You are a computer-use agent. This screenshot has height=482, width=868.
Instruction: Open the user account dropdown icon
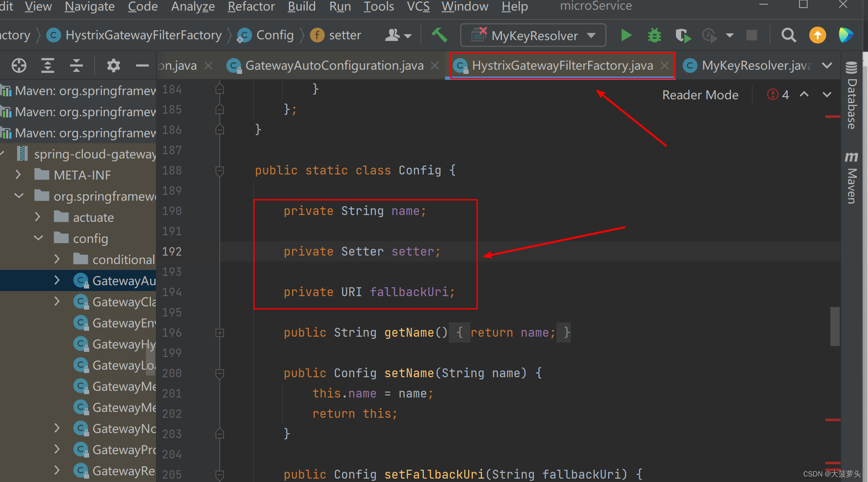click(x=398, y=35)
